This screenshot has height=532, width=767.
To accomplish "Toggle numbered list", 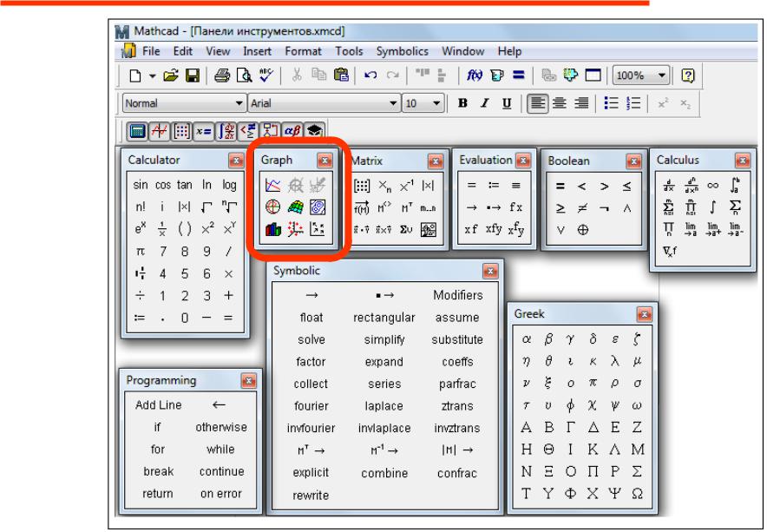I will (x=633, y=103).
